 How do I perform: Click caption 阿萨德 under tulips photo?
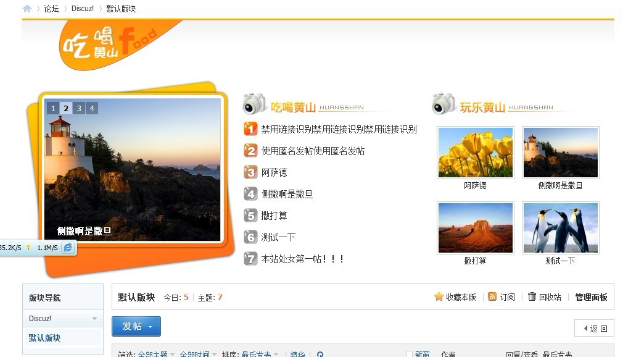(475, 185)
